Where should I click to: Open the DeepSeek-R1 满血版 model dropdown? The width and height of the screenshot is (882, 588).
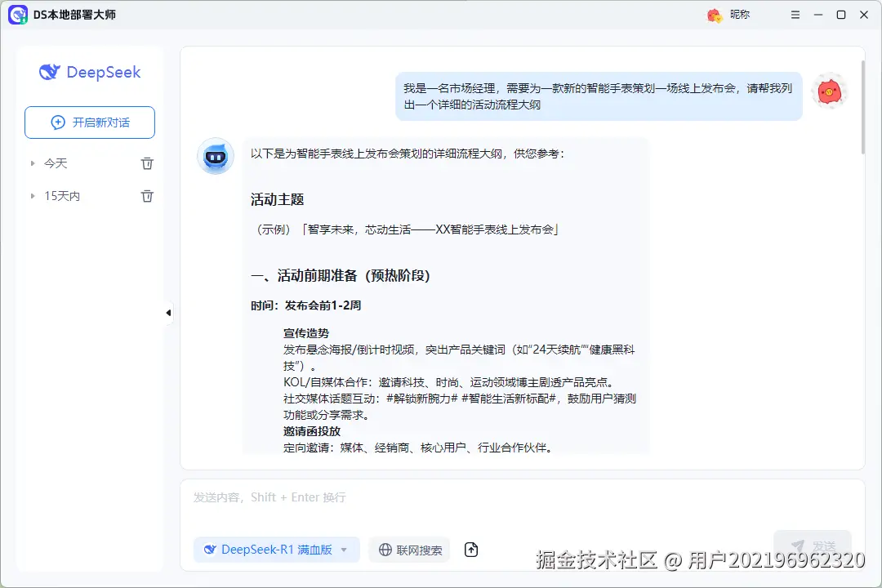(x=276, y=550)
